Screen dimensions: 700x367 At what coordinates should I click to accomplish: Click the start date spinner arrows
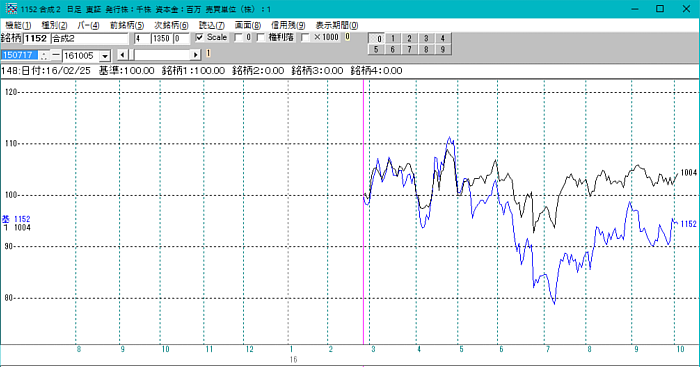click(44, 55)
